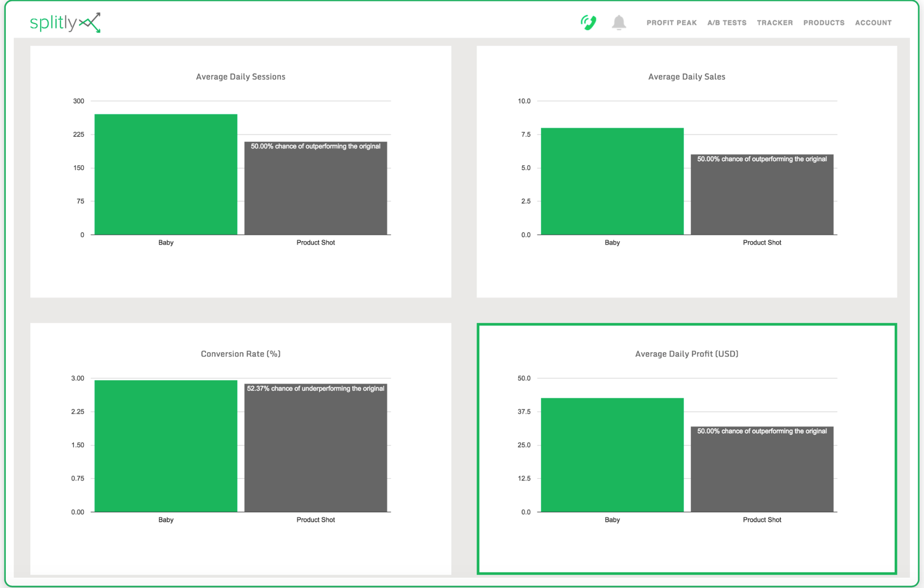Select the Baby bar in Average Daily Profit
This screenshot has width=924, height=588.
(612, 455)
